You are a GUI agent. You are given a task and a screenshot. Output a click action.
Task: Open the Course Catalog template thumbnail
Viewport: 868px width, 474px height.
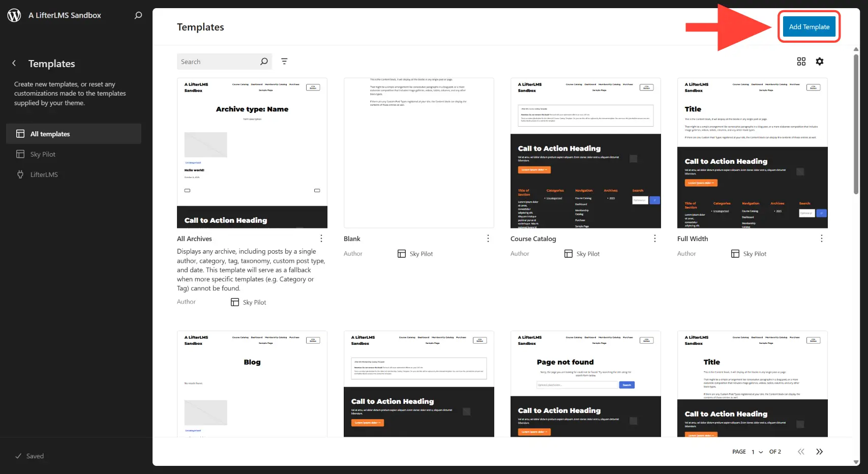point(585,153)
